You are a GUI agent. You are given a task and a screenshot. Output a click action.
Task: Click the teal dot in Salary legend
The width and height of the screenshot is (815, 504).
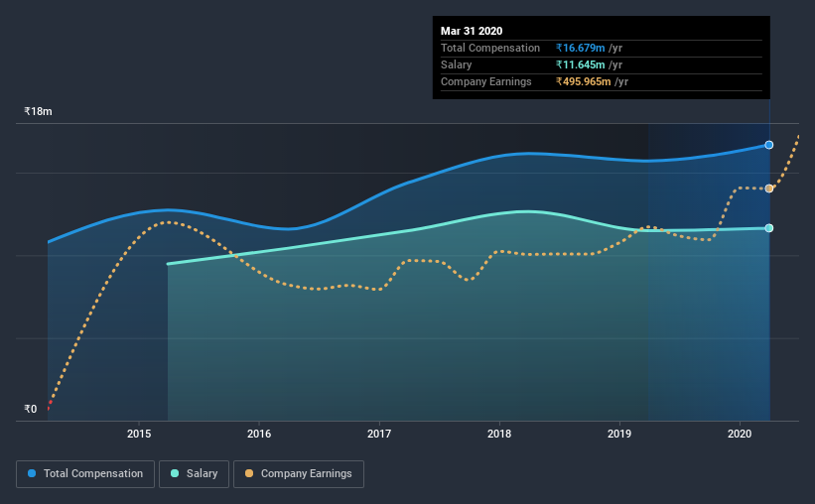click(175, 473)
